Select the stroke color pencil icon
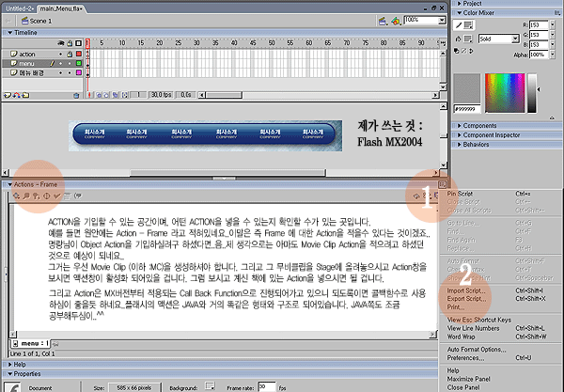Screen dimensions: 564x392 tap(461, 25)
